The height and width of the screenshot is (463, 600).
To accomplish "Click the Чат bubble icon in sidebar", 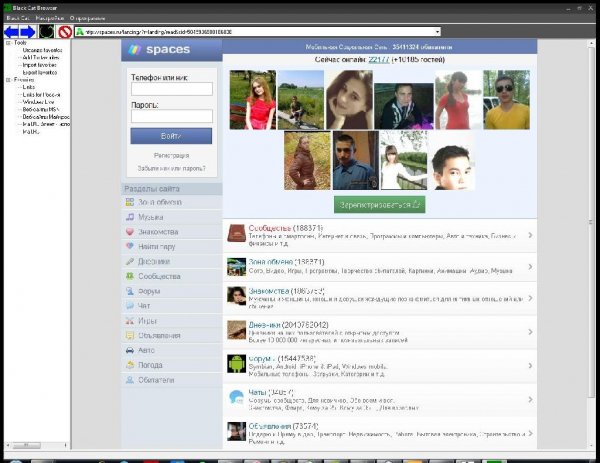I will [130, 305].
